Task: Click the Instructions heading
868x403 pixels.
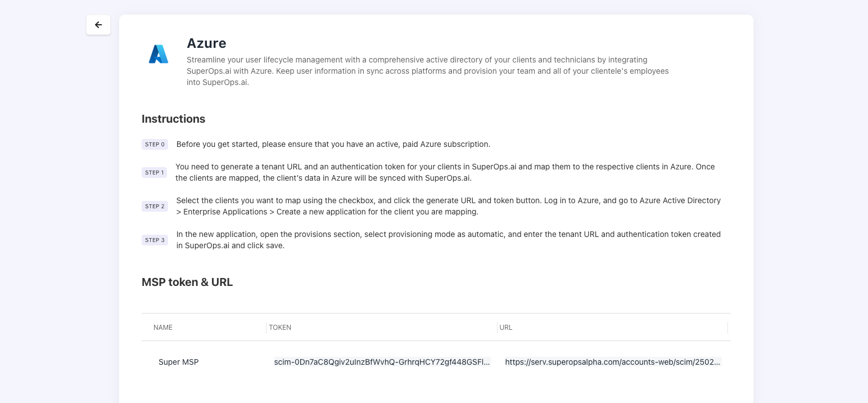Action: point(173,119)
